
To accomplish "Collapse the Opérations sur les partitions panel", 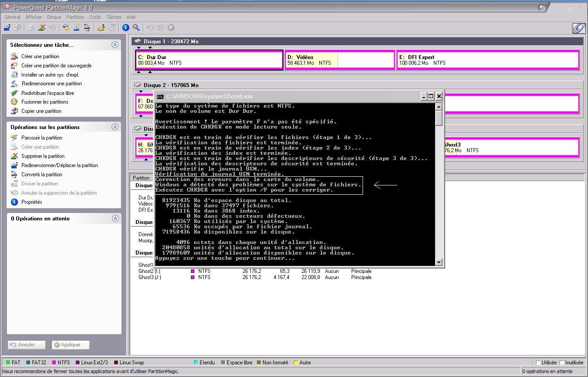I will (x=115, y=127).
